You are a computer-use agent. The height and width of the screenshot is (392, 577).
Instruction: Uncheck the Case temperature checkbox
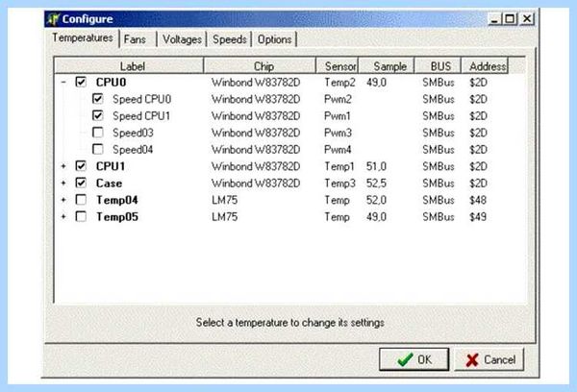tap(81, 183)
